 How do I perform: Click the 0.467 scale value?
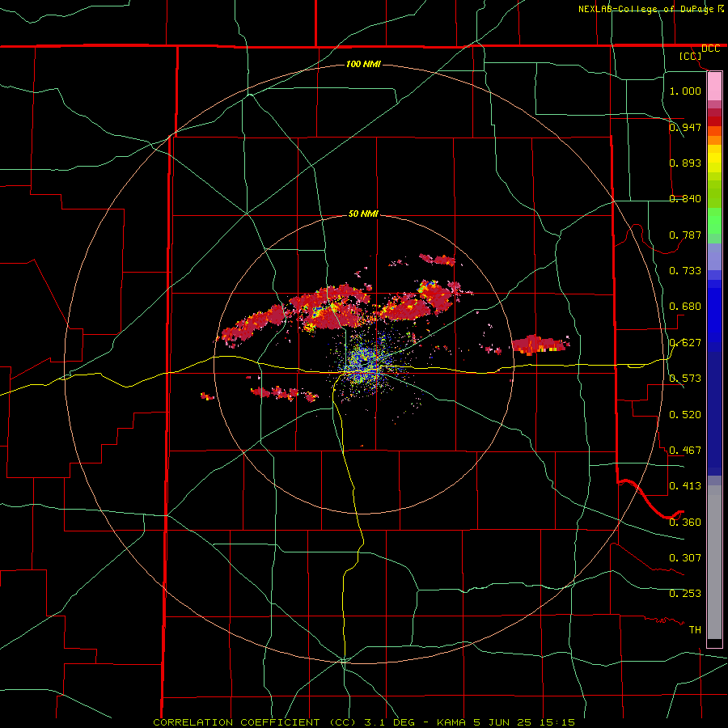click(x=685, y=450)
